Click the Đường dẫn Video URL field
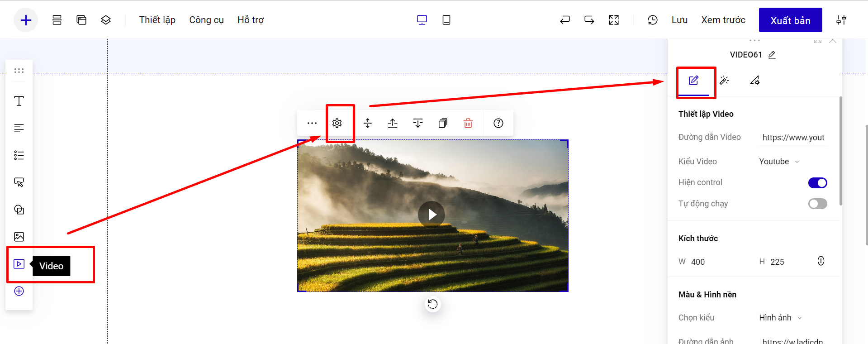The height and width of the screenshot is (344, 868). (x=793, y=138)
